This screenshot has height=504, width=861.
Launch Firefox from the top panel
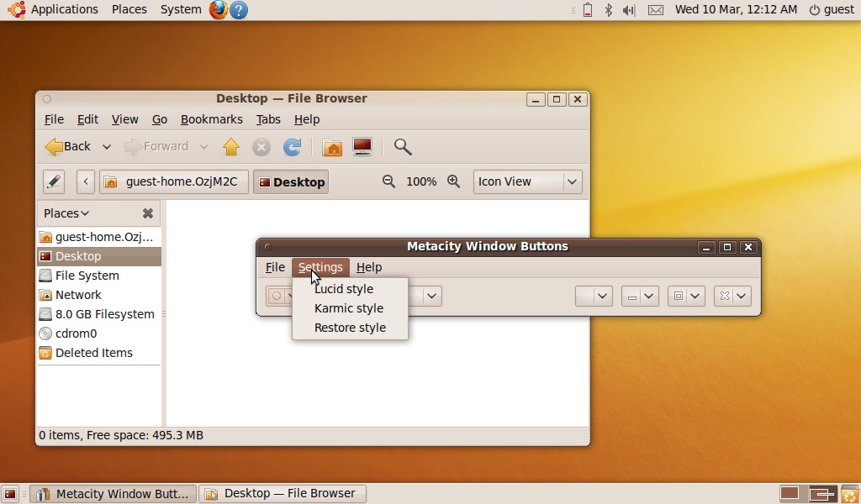pyautogui.click(x=219, y=9)
